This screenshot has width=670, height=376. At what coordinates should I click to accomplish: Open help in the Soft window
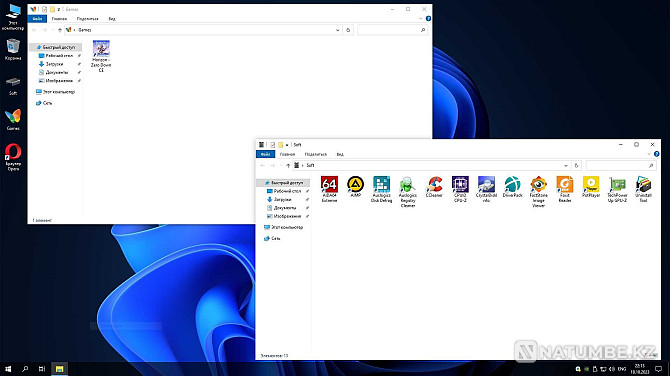tap(656, 154)
